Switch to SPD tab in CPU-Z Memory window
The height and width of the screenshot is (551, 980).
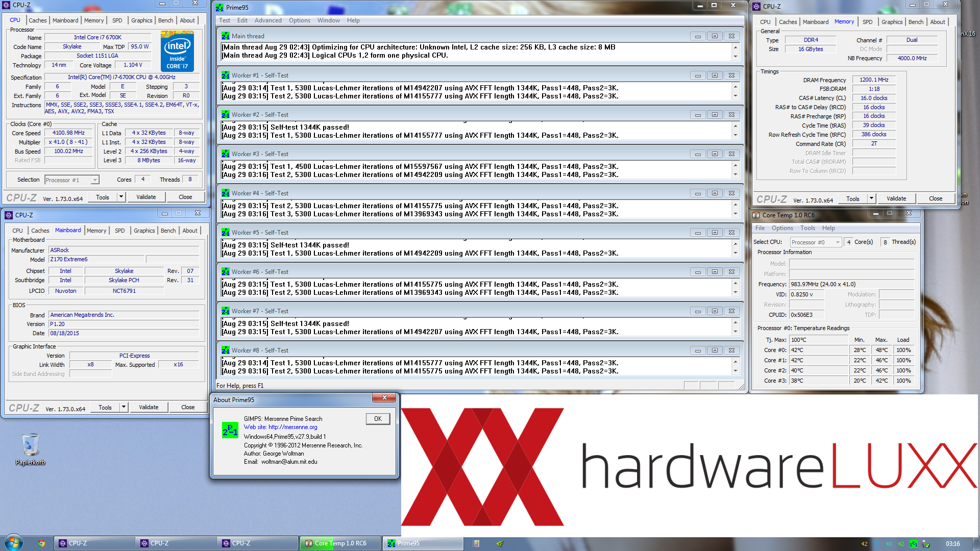[x=867, y=22]
